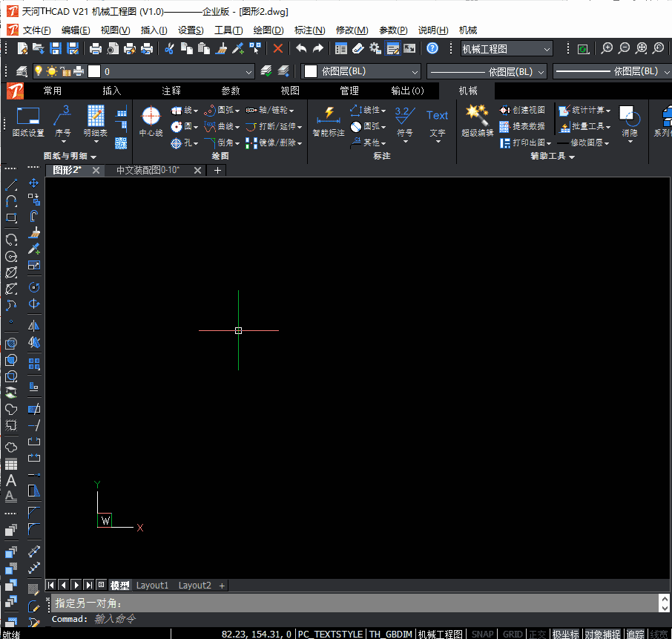Click the Print icon in toolbar
672x639 pixels.
pyautogui.click(x=95, y=48)
